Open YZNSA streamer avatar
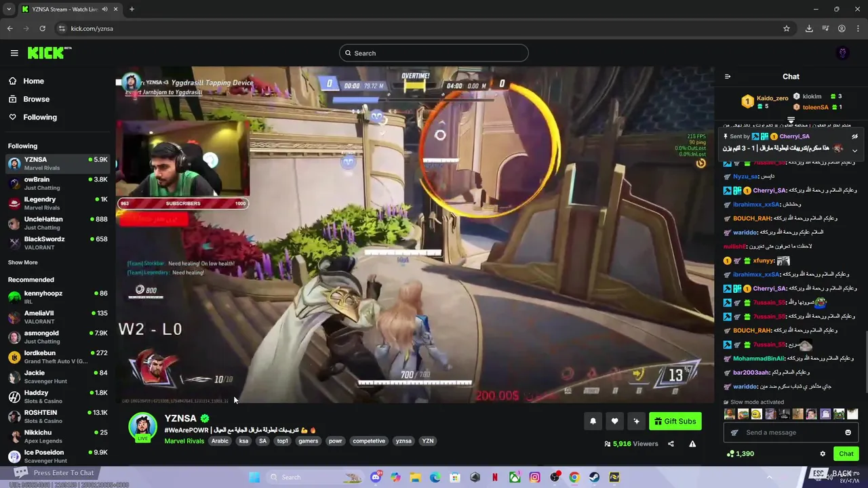The height and width of the screenshot is (488, 868). point(142,427)
